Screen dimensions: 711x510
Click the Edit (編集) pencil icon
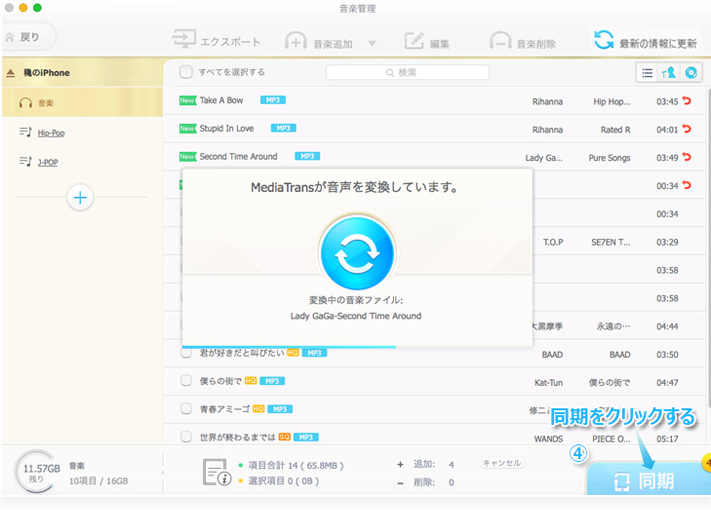(x=414, y=41)
